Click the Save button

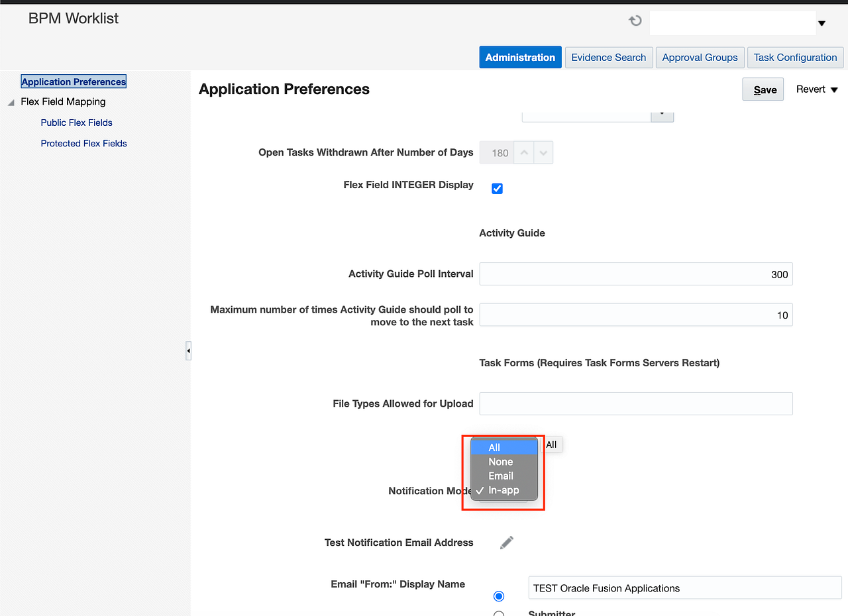[x=763, y=89]
